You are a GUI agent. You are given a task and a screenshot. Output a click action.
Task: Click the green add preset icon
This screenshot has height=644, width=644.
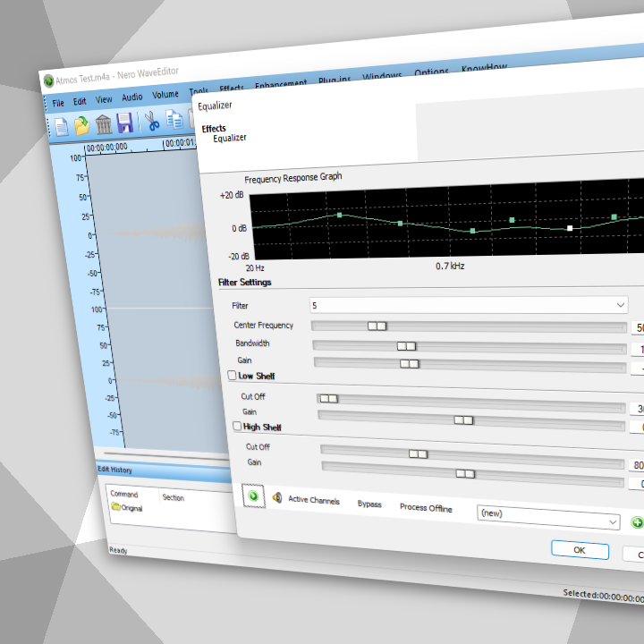(x=637, y=523)
